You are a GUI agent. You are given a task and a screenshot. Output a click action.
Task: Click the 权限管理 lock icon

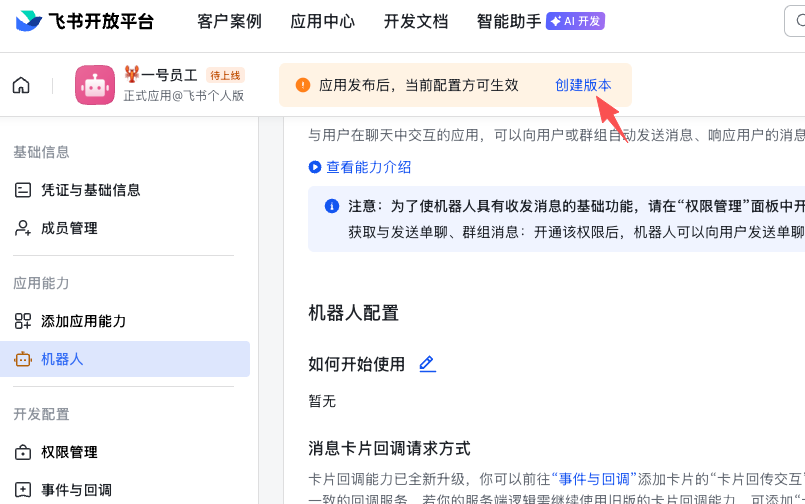[x=23, y=452]
